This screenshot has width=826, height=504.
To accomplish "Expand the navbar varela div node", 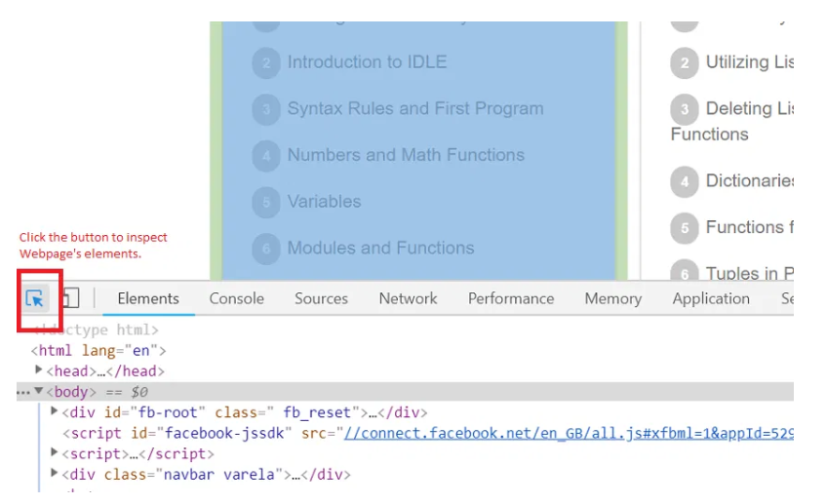I will pyautogui.click(x=55, y=475).
